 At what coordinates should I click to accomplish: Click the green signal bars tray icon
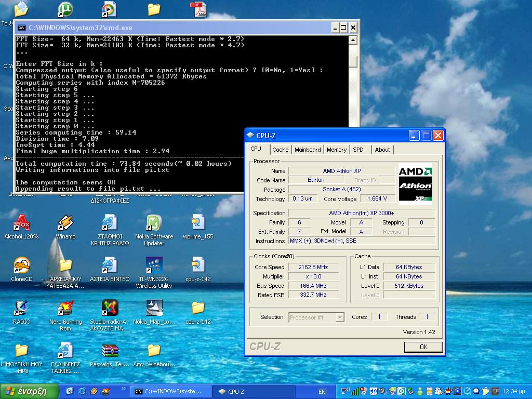355,391
